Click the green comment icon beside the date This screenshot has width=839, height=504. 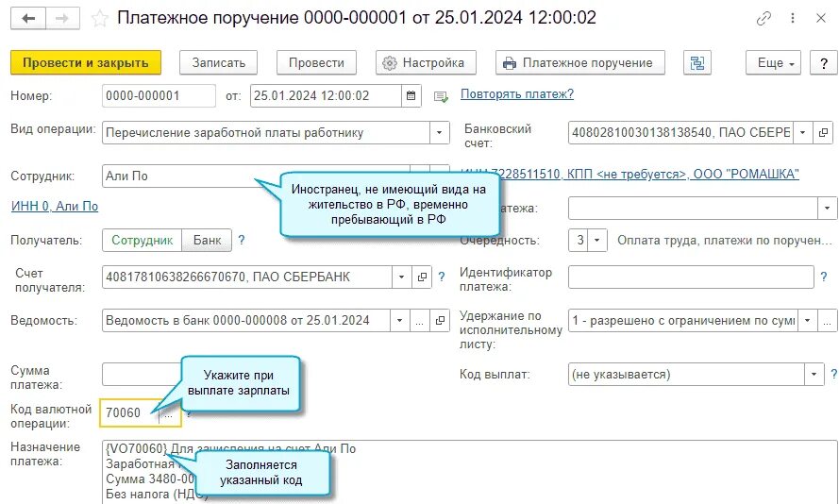pos(441,97)
